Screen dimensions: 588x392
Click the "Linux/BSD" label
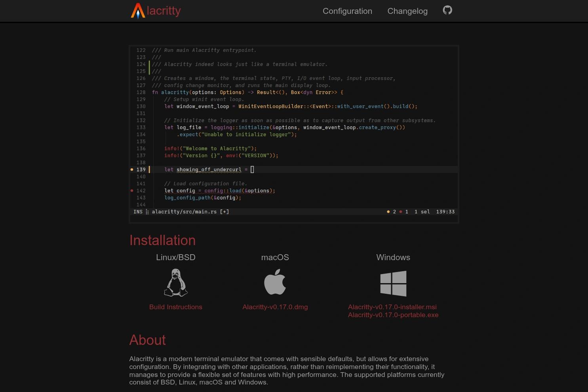click(176, 257)
